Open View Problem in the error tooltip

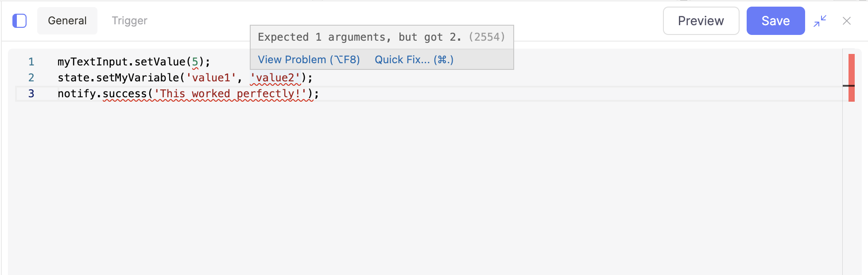click(x=309, y=60)
